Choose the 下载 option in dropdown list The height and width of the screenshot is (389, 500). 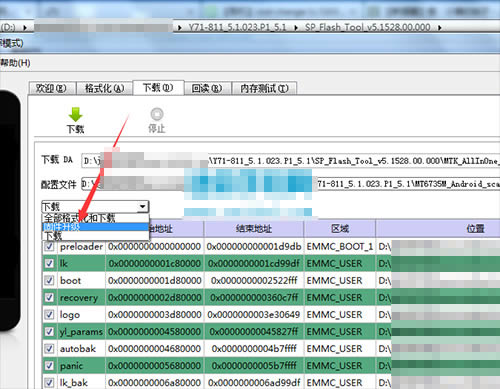95,236
